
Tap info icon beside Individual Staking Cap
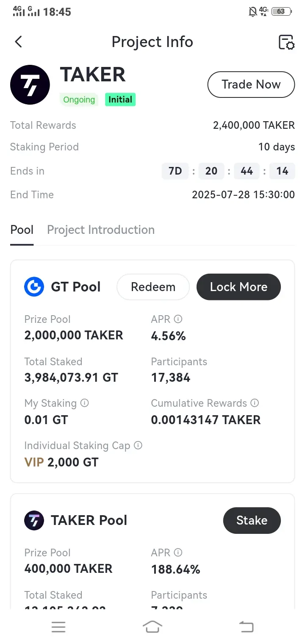[x=138, y=445]
